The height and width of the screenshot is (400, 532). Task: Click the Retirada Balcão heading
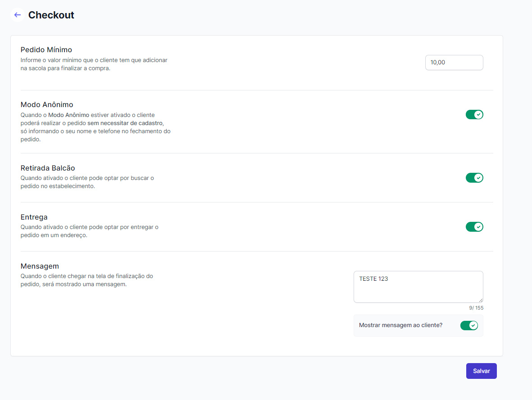(47, 168)
